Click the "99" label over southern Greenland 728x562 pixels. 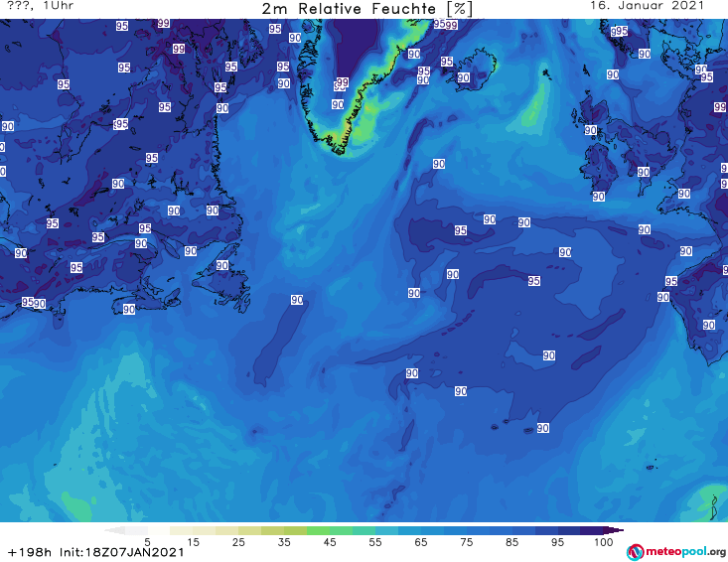click(x=343, y=82)
